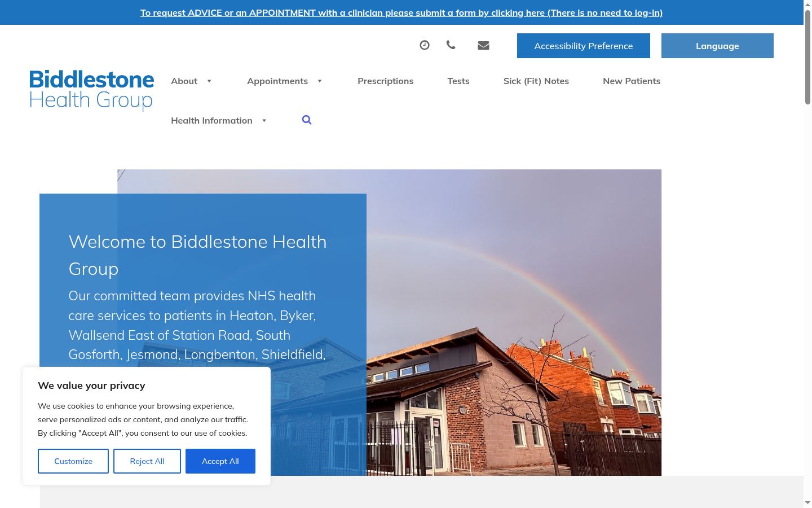Click the Biddlestone Health Group logo
This screenshot has width=812, height=508.
coord(91,90)
